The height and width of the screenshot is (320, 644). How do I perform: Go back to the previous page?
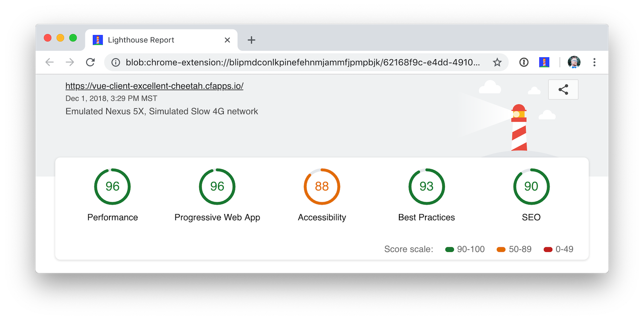(x=50, y=62)
